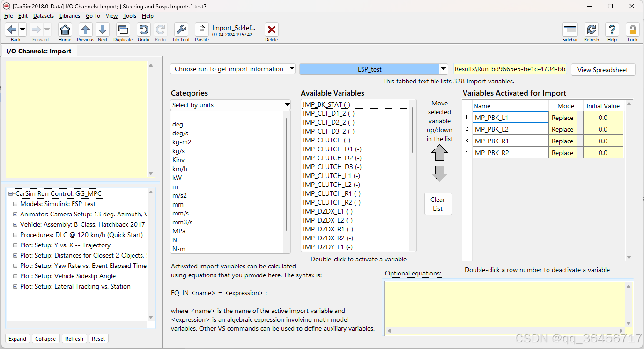Open Help with the question mark icon
This screenshot has width=644, height=349.
[612, 30]
